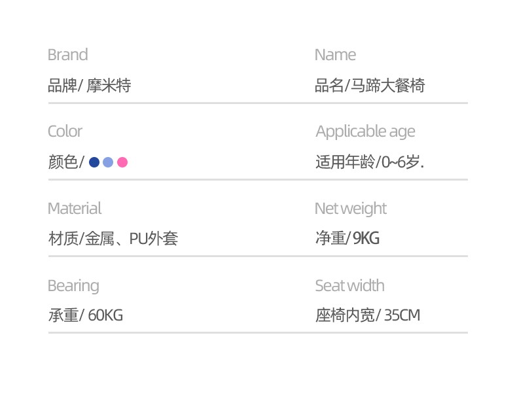517x420 pixels.
Task: Click the 颜色/ label text
Action: click(66, 162)
